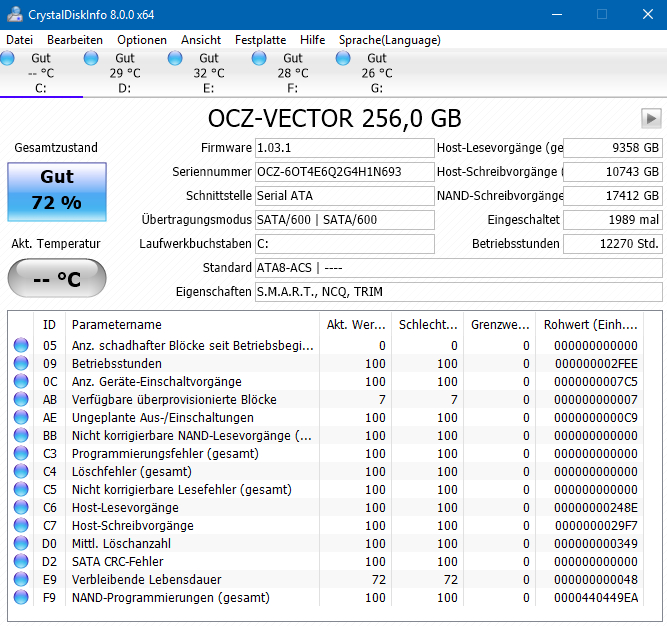
Task: Click the Eigenschaften S.M.A.R.T. field
Action: 459,292
